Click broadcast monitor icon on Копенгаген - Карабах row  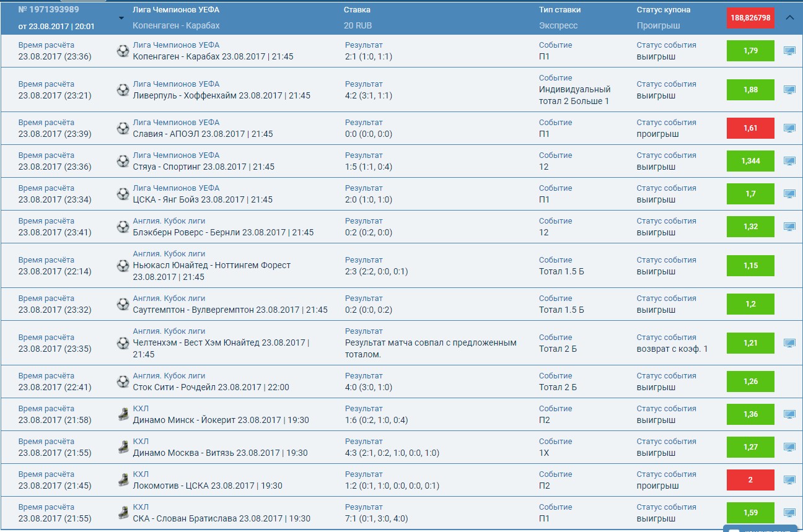click(x=789, y=51)
